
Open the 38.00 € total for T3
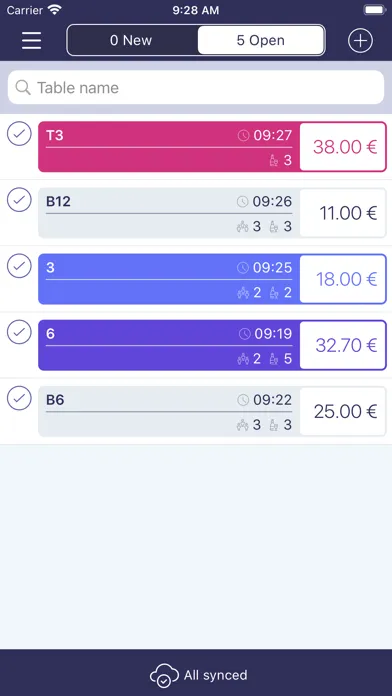343,147
